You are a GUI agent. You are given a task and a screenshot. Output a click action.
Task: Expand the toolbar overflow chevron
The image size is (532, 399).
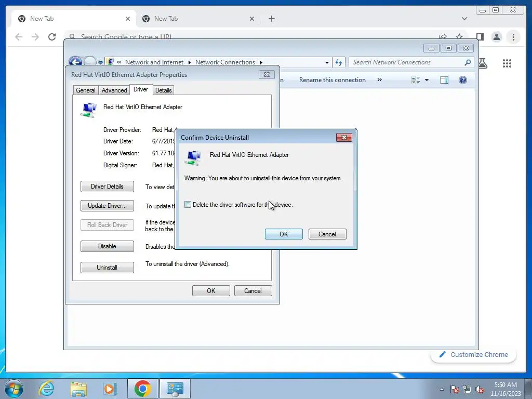(x=380, y=80)
